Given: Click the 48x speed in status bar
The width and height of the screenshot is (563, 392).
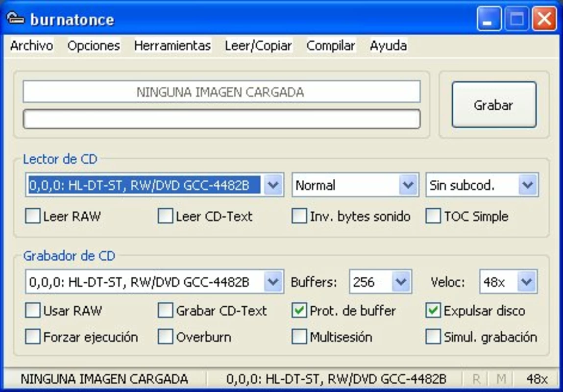Looking at the screenshot, I should click(537, 379).
